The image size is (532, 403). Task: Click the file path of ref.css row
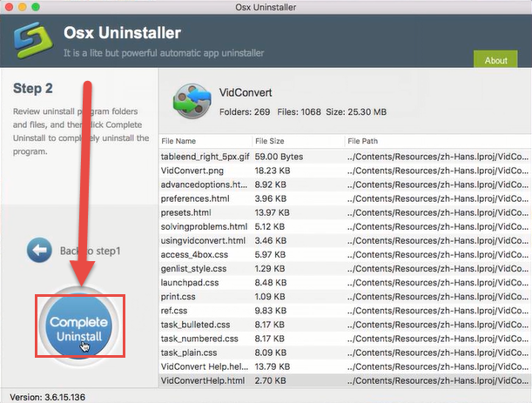click(x=438, y=311)
